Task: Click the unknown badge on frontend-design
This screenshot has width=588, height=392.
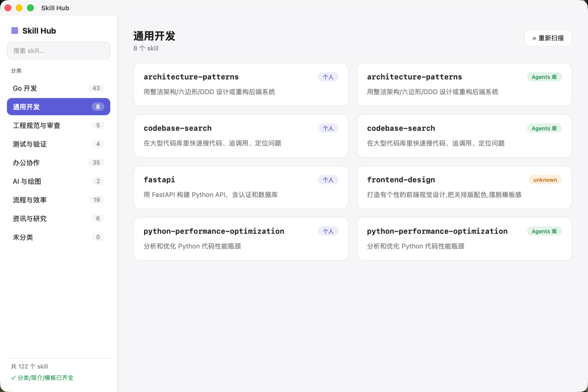Action: (545, 180)
